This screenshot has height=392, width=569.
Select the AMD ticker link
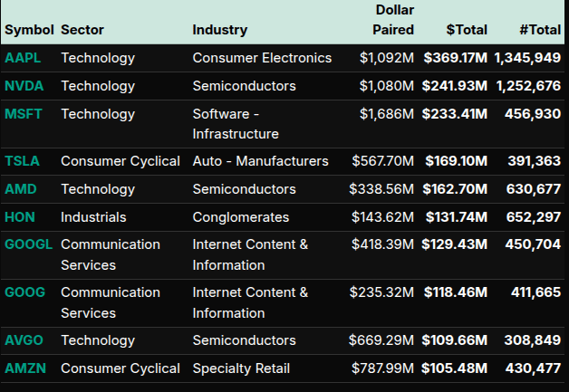pyautogui.click(x=20, y=189)
